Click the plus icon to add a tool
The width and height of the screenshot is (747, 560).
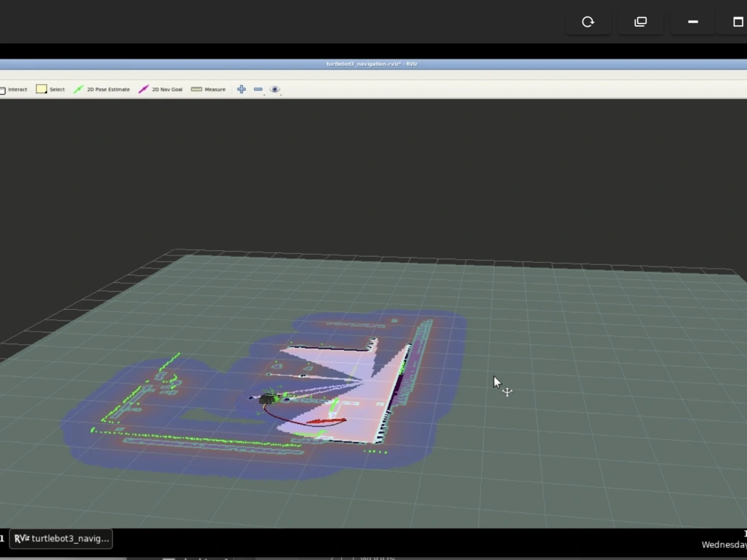point(241,89)
